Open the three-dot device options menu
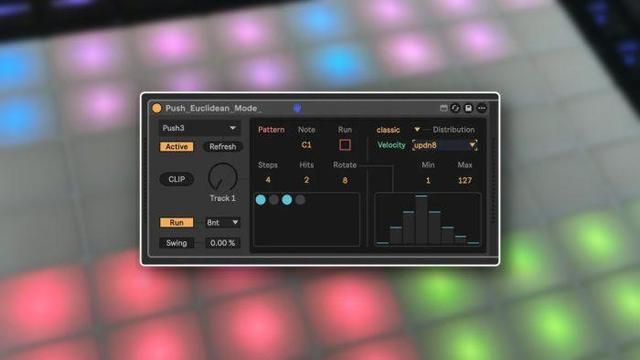This screenshot has height=360, width=640. point(482,108)
